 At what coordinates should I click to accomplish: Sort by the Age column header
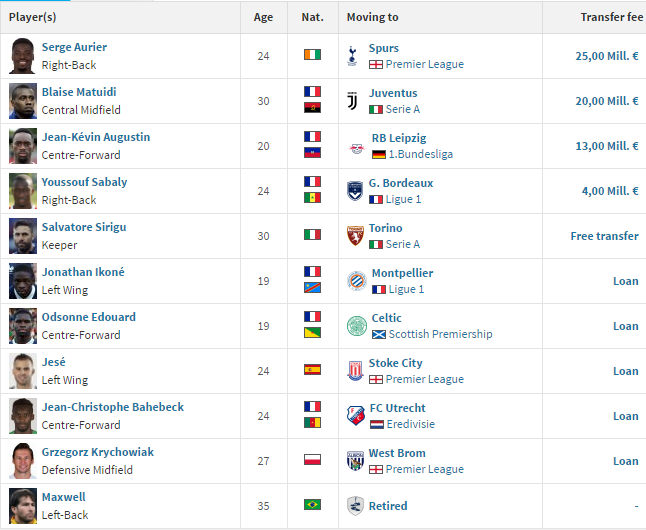click(x=263, y=17)
